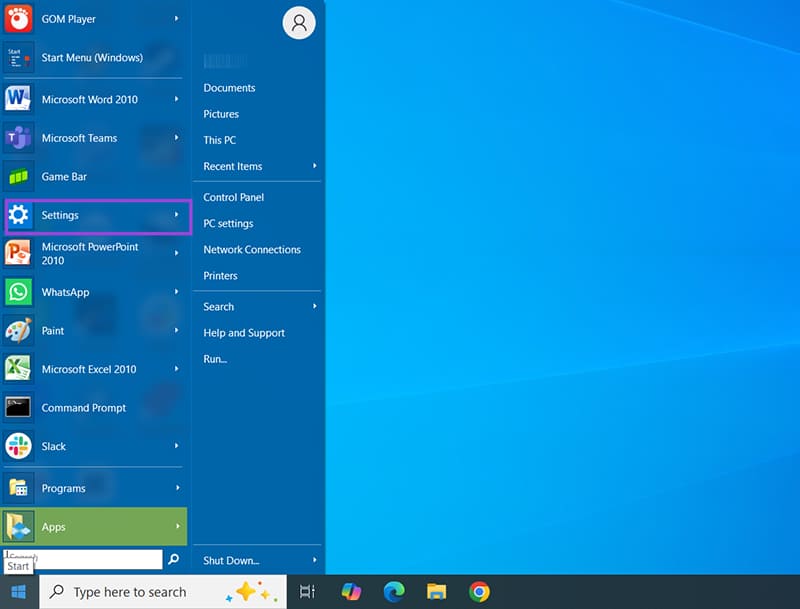
Task: Expand the GOM Player submenu arrow
Action: pos(177,18)
